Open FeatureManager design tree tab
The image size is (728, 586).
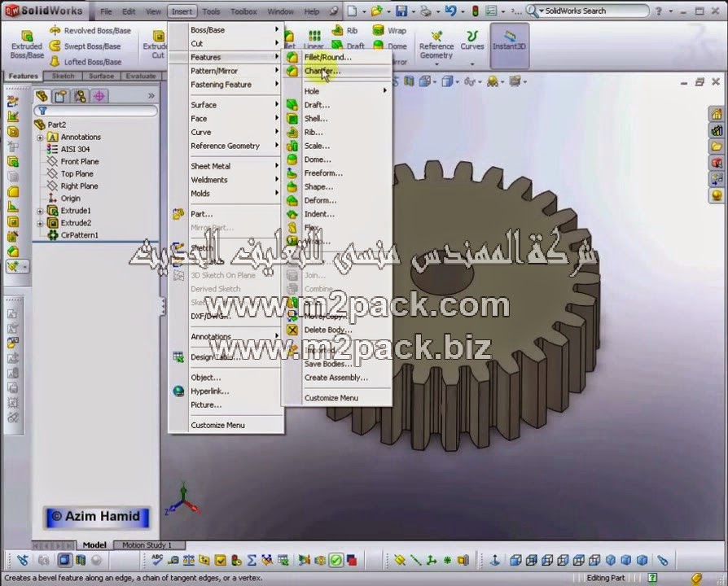coord(42,96)
